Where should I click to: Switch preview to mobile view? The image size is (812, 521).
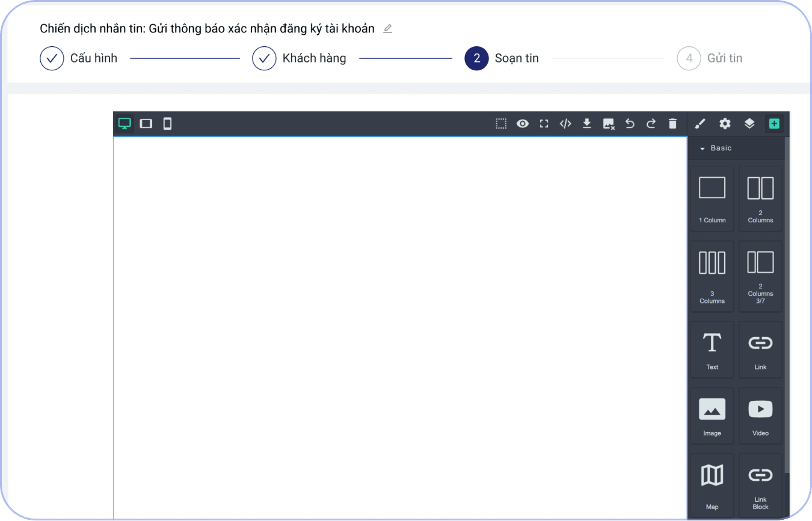pos(167,123)
